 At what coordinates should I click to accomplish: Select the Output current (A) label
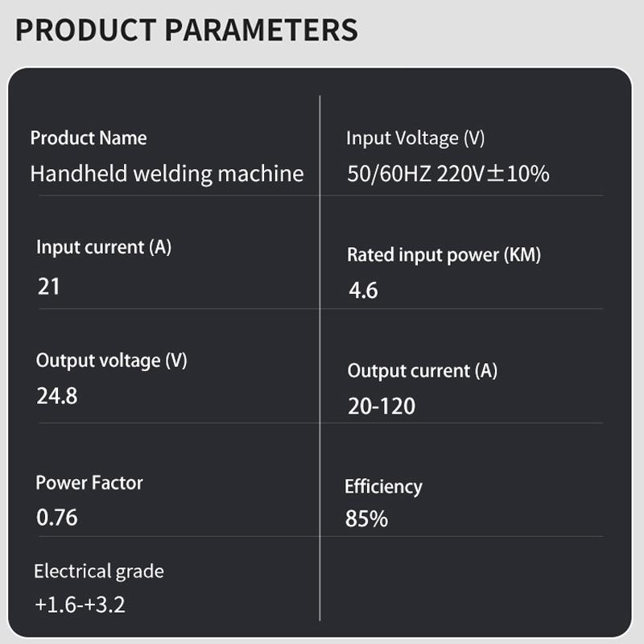tap(423, 370)
